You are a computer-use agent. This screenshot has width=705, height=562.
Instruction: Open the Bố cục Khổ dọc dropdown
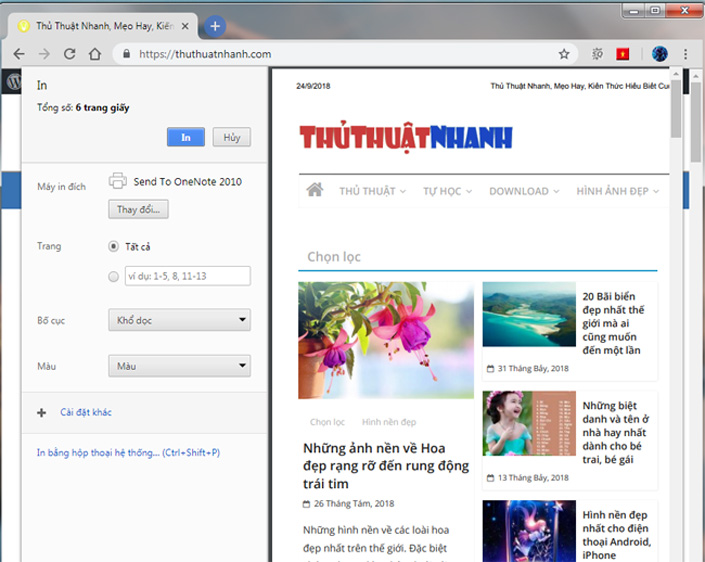[x=179, y=320]
